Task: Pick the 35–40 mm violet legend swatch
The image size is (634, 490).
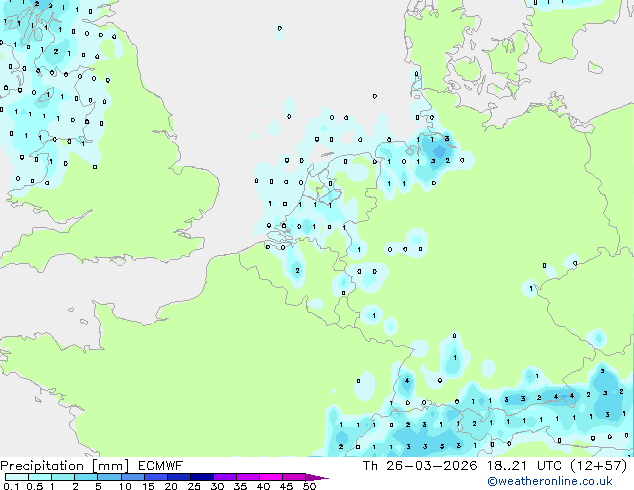Action: [x=248, y=477]
